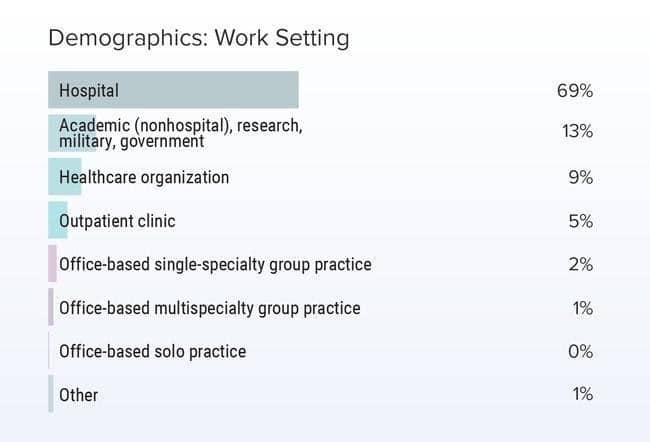Select the Office-based solo practice label

click(153, 352)
